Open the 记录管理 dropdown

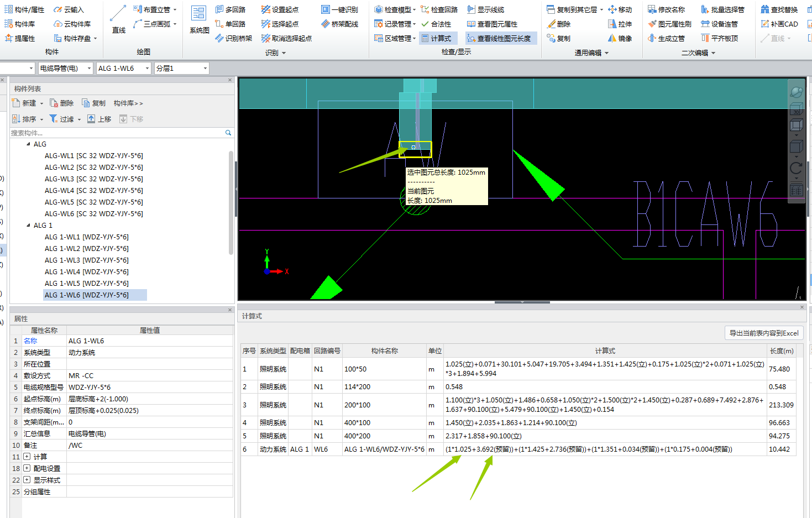click(414, 24)
